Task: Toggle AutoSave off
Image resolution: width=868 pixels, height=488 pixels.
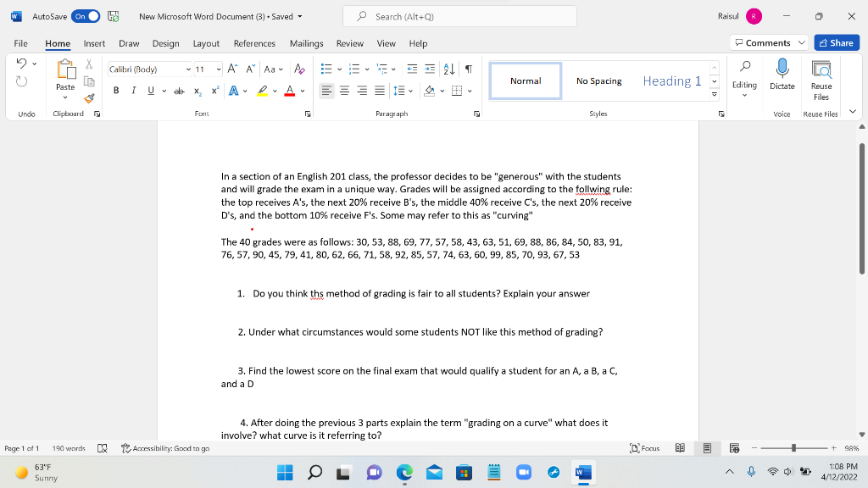Action: click(85, 16)
